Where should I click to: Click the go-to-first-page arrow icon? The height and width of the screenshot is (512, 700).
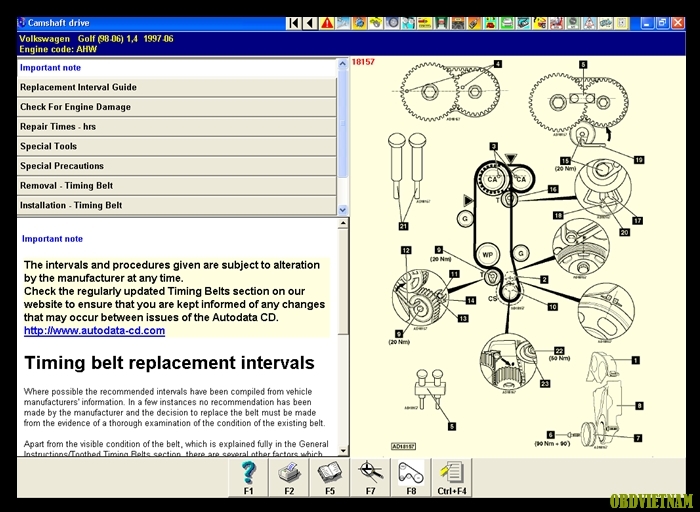(293, 23)
